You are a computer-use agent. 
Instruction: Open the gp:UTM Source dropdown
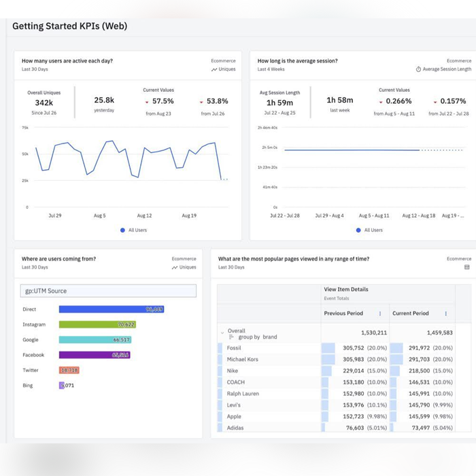[x=108, y=291]
